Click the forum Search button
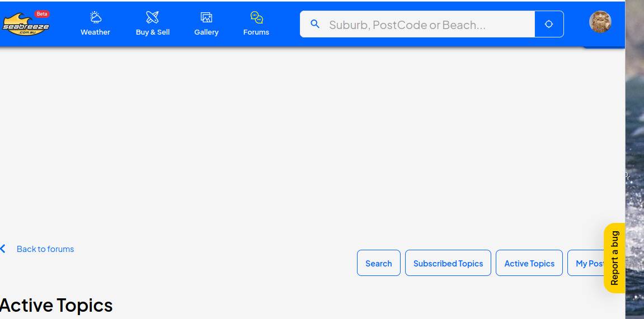Viewport: 644px width, 319px height. coord(379,263)
